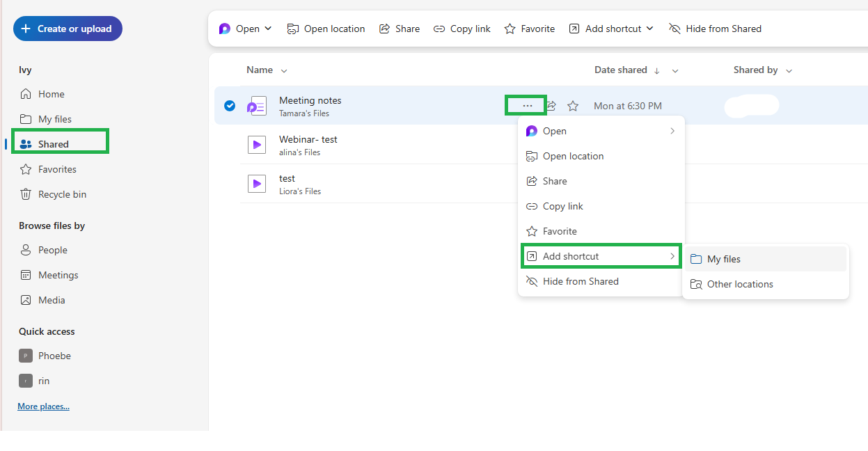Click the Webinar- test video icon
The width and height of the screenshot is (868, 451).
coord(257,145)
